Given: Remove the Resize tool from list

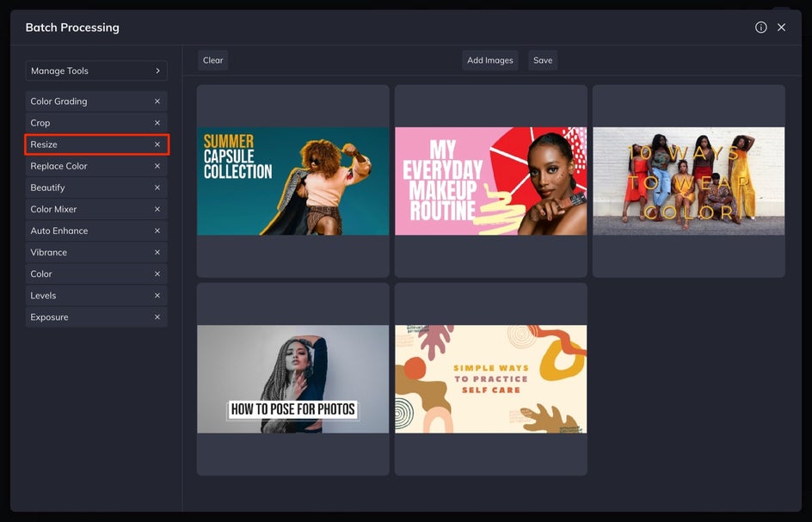Looking at the screenshot, I should [x=157, y=144].
